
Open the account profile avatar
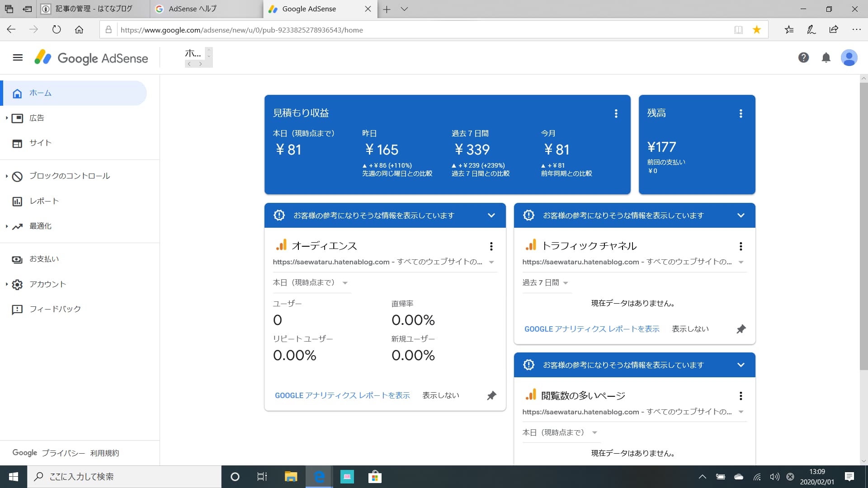point(849,57)
